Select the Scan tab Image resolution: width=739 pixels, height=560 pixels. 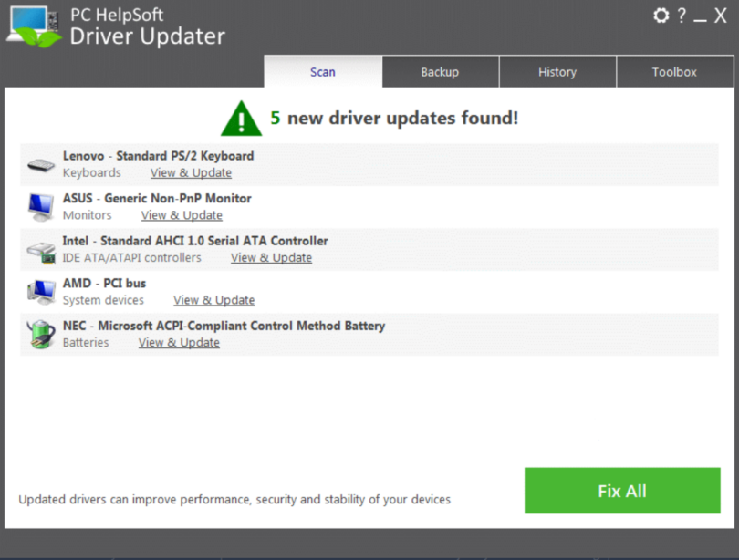322,71
